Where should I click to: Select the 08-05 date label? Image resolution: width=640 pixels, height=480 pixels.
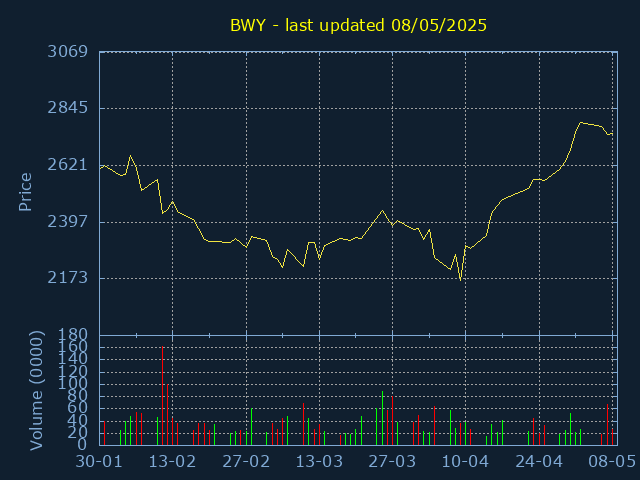(612, 462)
